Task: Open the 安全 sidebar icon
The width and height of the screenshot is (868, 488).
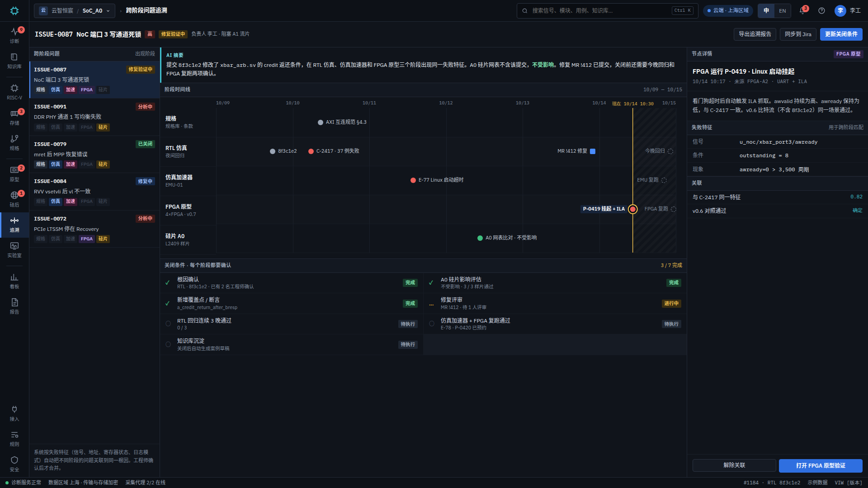Action: pyautogui.click(x=14, y=464)
